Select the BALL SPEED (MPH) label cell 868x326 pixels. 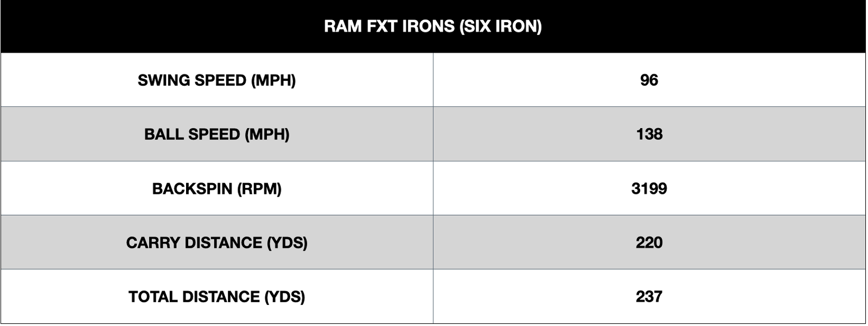(x=216, y=134)
